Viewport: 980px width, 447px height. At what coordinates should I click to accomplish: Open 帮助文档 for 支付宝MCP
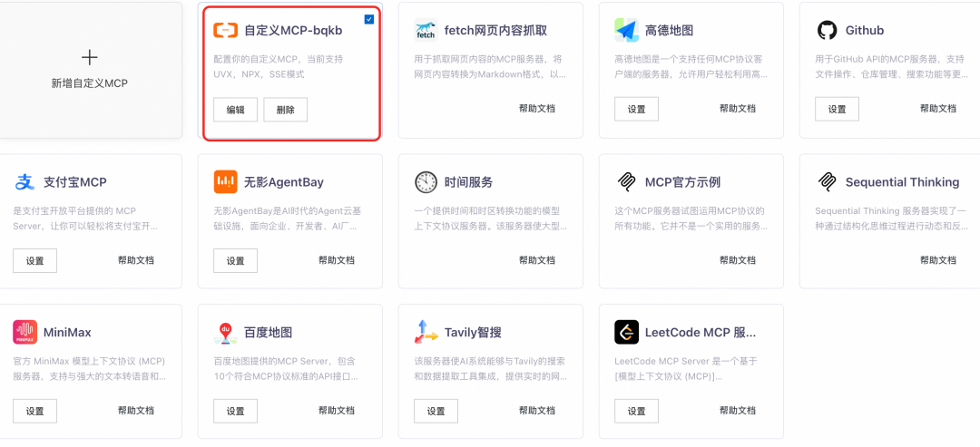tap(135, 259)
